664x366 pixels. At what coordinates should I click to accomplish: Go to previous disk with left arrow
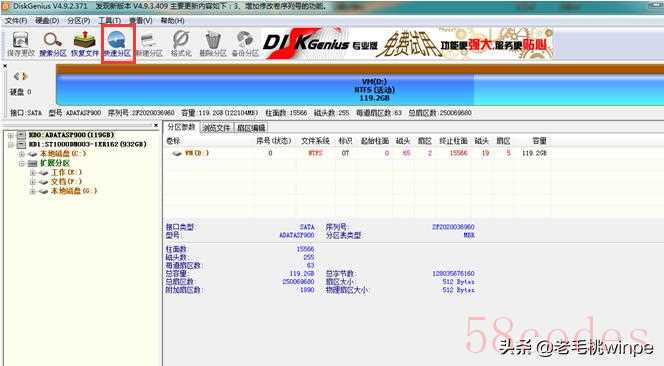tap(17, 76)
